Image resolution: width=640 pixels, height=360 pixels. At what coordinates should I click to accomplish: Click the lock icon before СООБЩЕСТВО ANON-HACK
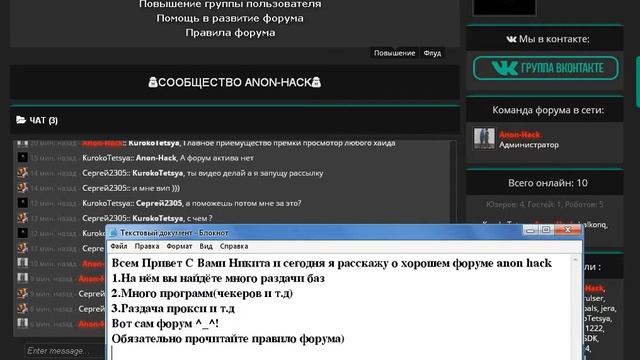[153, 82]
